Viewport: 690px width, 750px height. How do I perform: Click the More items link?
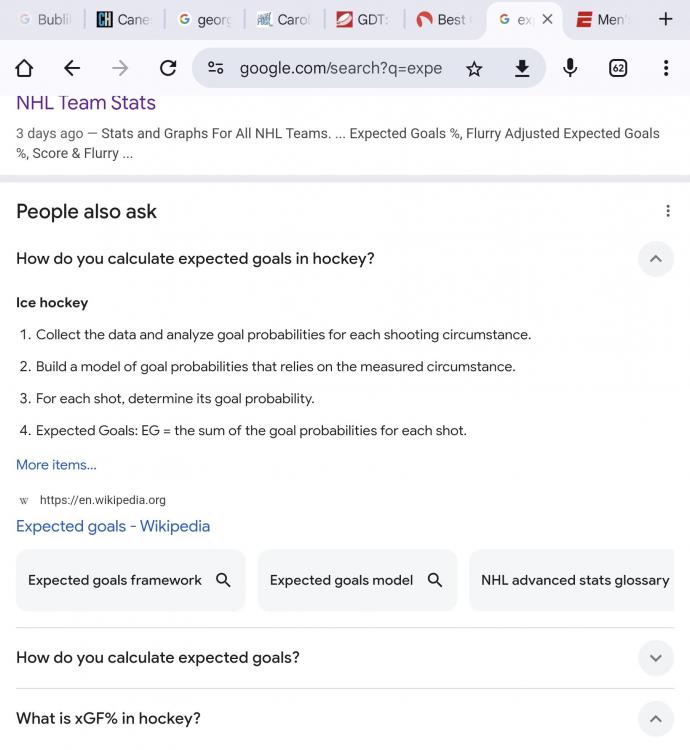click(x=56, y=465)
